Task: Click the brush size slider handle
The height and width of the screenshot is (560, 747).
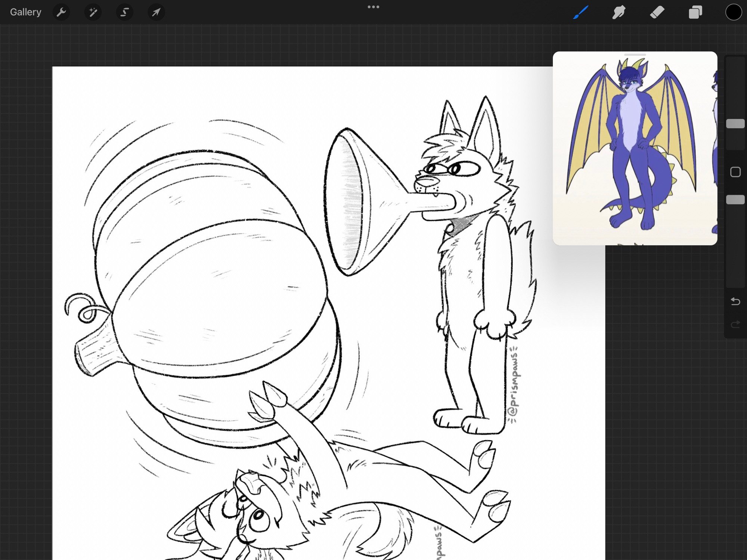Action: pos(735,124)
